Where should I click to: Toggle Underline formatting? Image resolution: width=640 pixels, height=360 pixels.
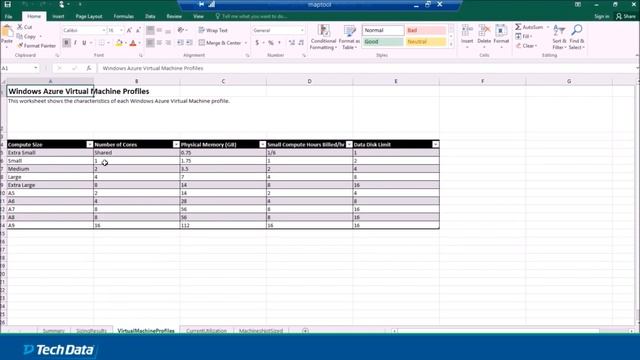pos(84,43)
